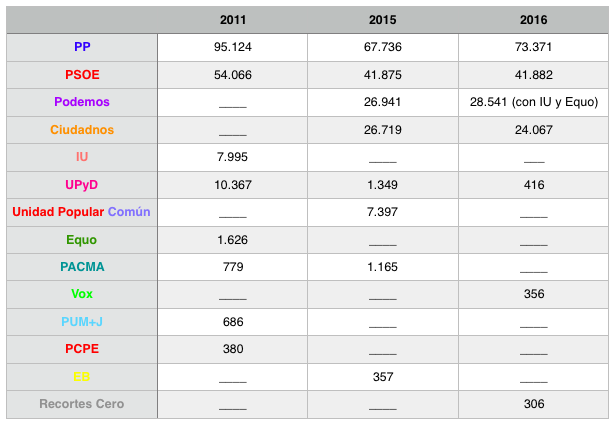Viewport: 614px width, 425px height.
Task: Select the Podemos row label
Action: pyautogui.click(x=82, y=102)
